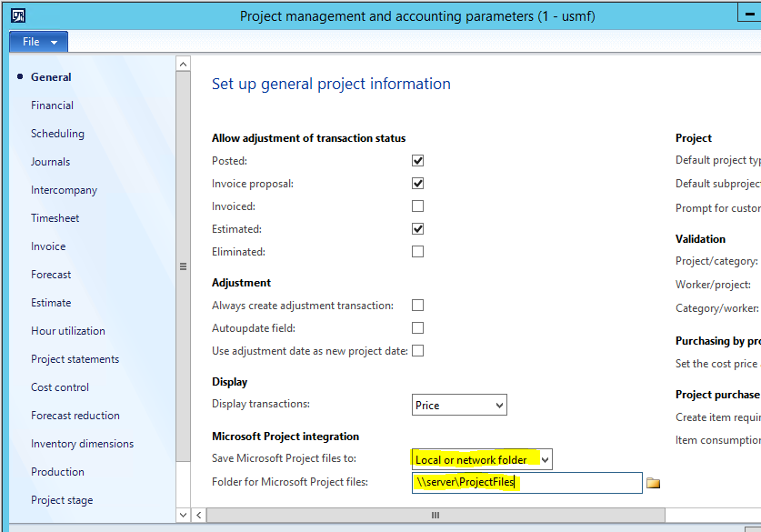This screenshot has height=532, width=761.
Task: Toggle the Autoupdate field checkbox
Action: coord(417,327)
